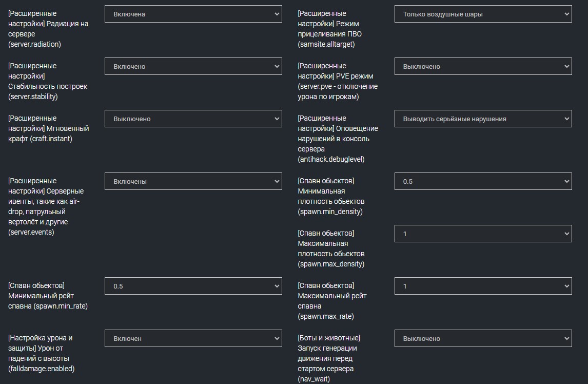Open the spawn.max_density dropdown
This screenshot has width=588, height=384.
483,233
